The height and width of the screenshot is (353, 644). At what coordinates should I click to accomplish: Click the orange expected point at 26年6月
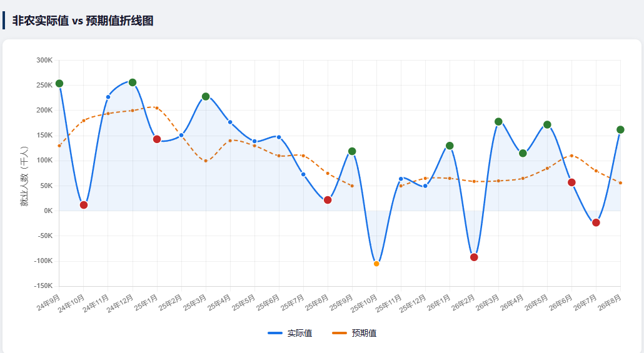pos(571,156)
